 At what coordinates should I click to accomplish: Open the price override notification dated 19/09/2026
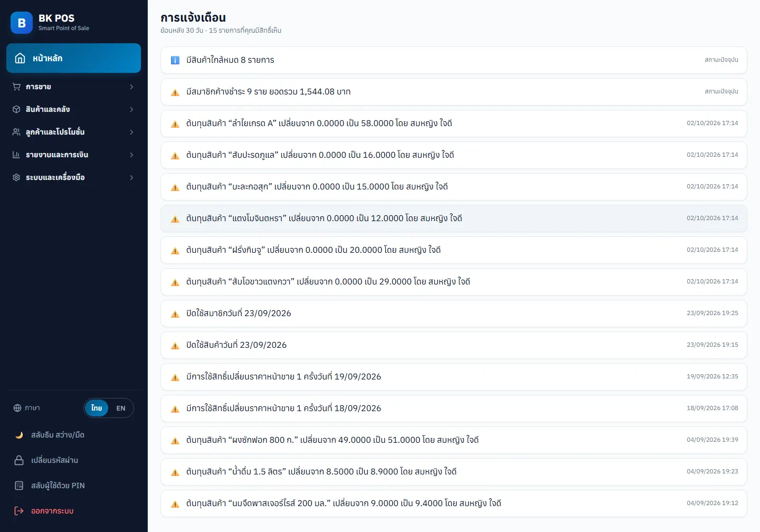point(454,377)
